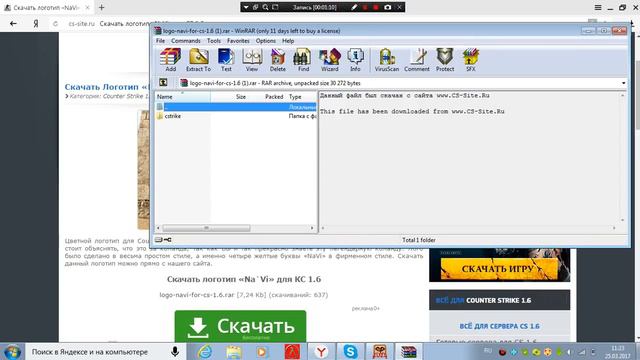Image resolution: width=640 pixels, height=360 pixels.
Task: Click the Yandex search box in taskbar
Action: (x=98, y=352)
